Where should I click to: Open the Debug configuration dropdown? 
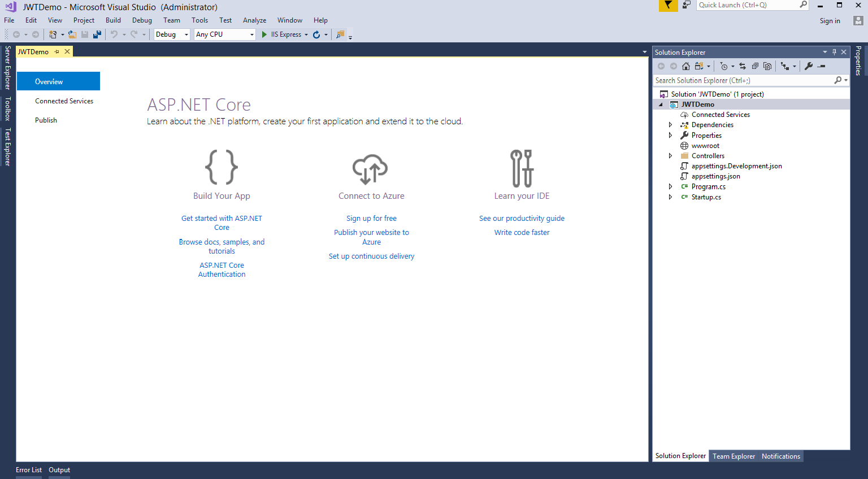186,34
